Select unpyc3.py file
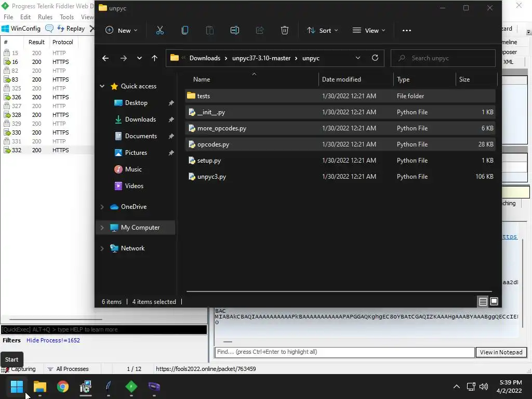 tap(340, 177)
